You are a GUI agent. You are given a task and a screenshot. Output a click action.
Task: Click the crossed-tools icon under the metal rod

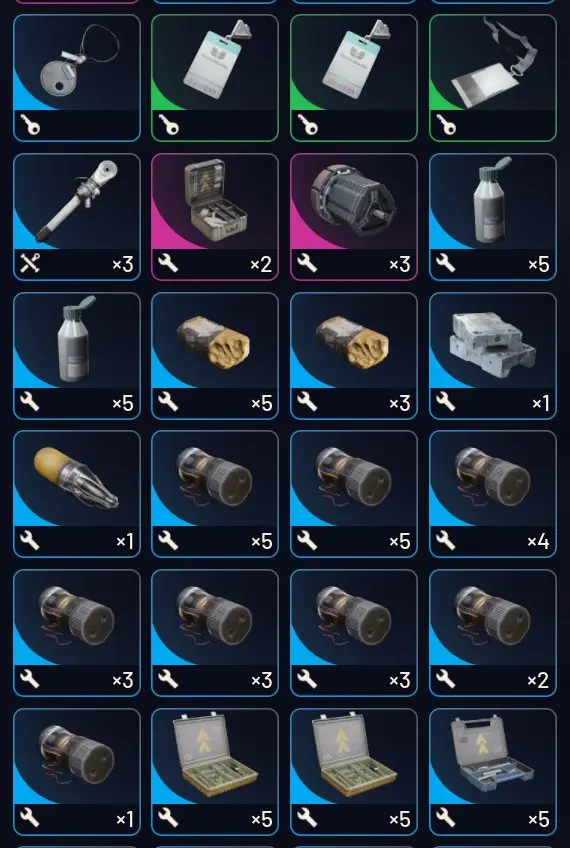click(30, 263)
